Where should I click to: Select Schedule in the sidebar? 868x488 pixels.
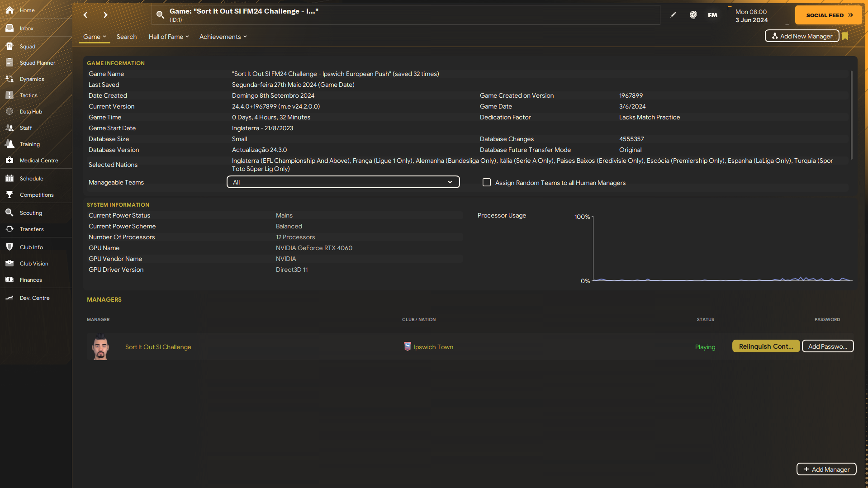coord(32,179)
